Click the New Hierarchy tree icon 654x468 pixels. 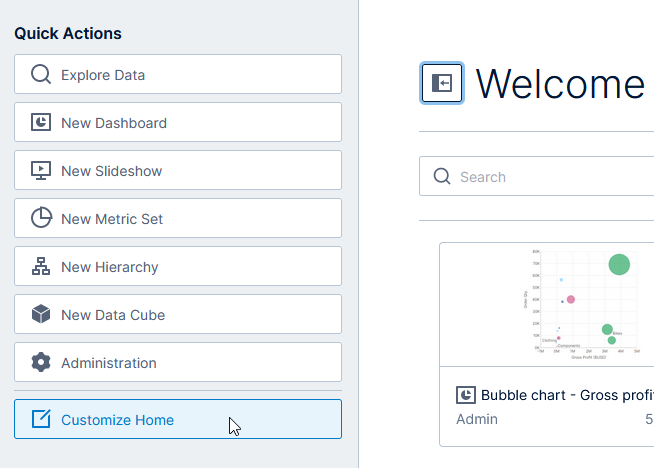41,267
